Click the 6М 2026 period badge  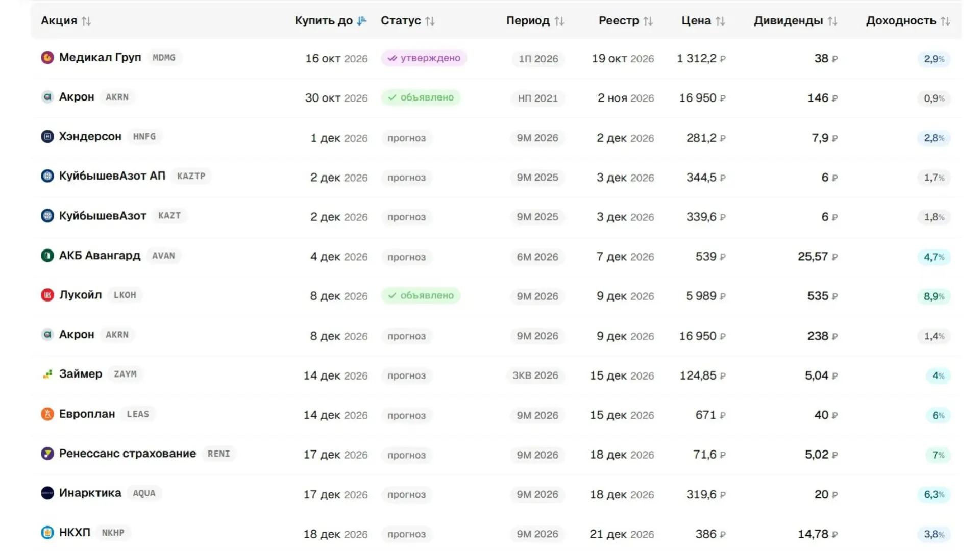537,257
